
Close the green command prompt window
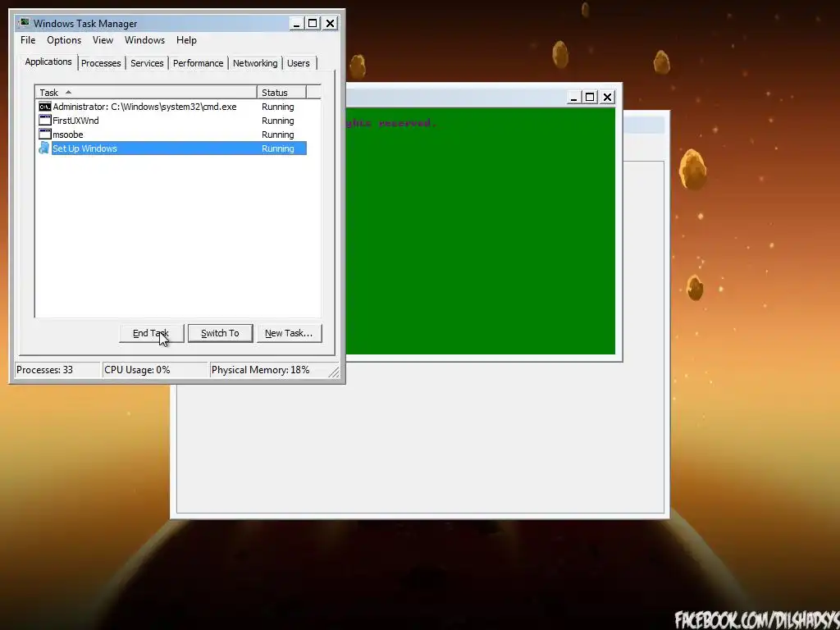(x=607, y=97)
